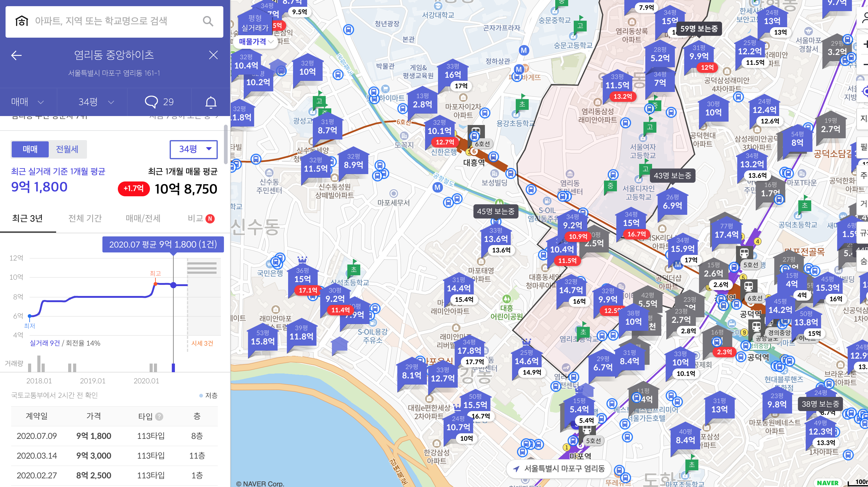Expand the 매물가격 map filter dropdown

pos(256,41)
